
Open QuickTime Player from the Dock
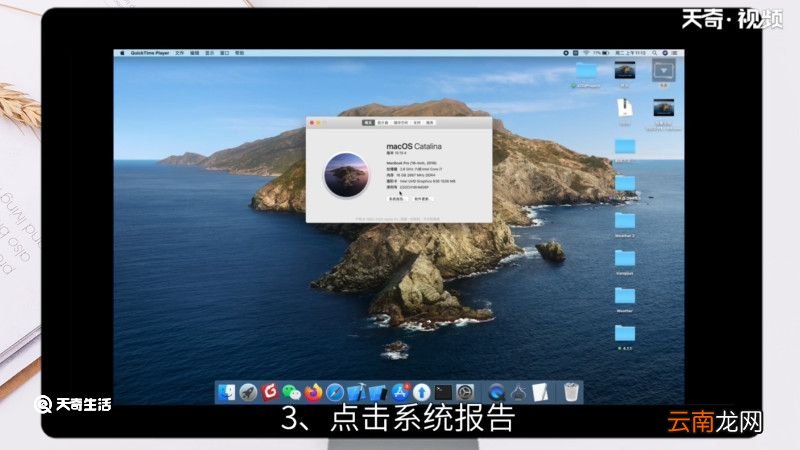coord(496,392)
